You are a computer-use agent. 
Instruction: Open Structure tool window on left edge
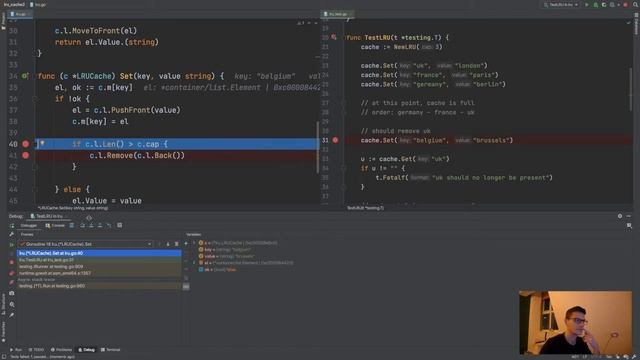coord(3,303)
